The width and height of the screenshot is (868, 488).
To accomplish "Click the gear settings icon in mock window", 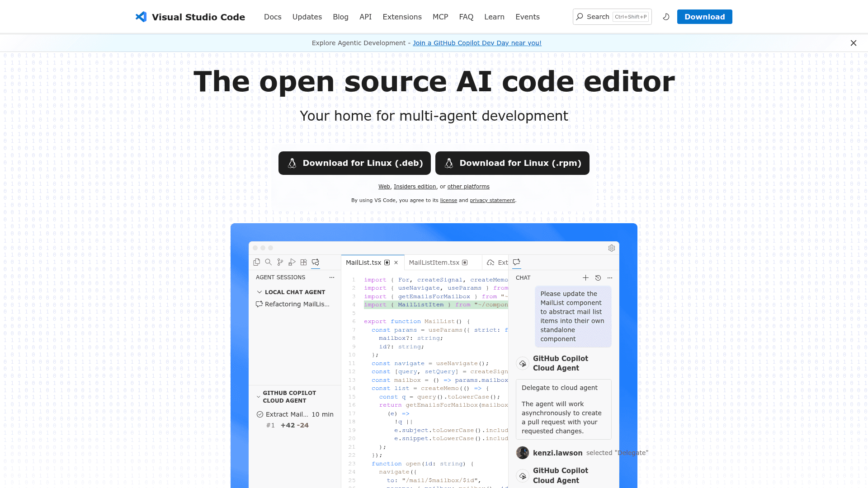I will tap(612, 248).
